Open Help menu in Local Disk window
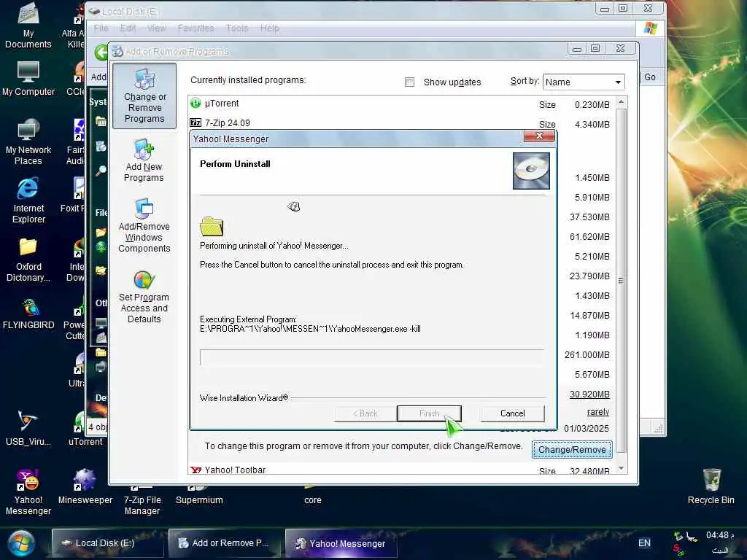 pyautogui.click(x=270, y=28)
